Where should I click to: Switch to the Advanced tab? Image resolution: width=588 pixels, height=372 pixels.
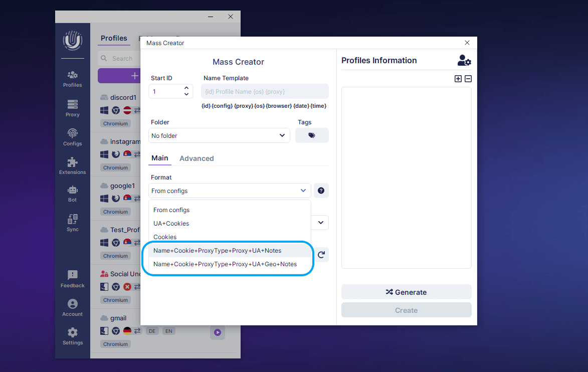coord(197,158)
